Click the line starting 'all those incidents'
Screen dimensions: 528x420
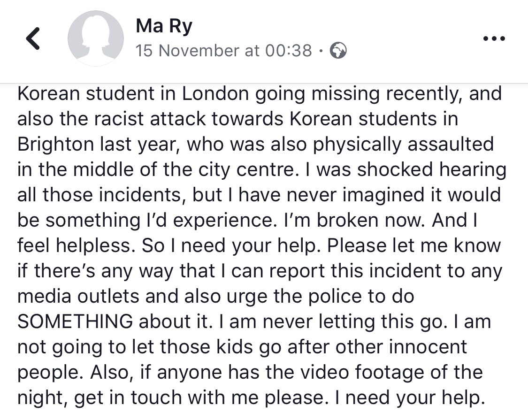pyautogui.click(x=259, y=195)
